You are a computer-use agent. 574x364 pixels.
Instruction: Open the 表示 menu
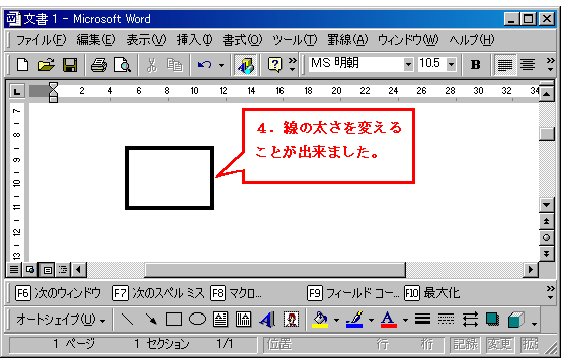click(146, 40)
